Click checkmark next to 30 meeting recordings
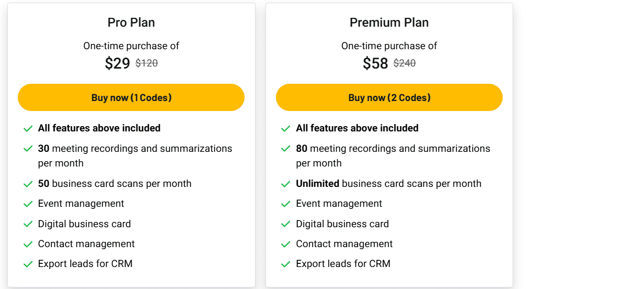This screenshot has width=644, height=289. click(x=28, y=149)
